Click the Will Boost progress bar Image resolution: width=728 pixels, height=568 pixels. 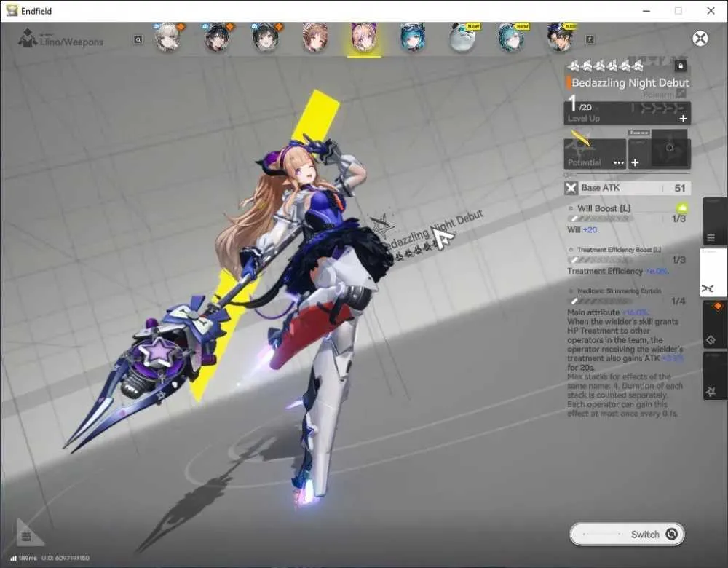click(x=601, y=218)
